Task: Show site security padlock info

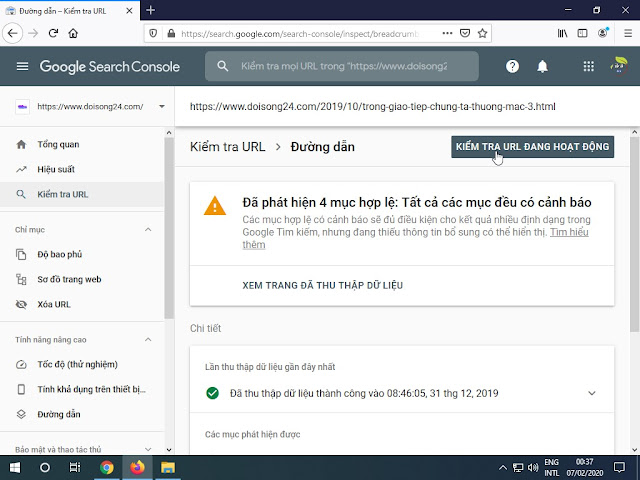Action: (x=171, y=33)
